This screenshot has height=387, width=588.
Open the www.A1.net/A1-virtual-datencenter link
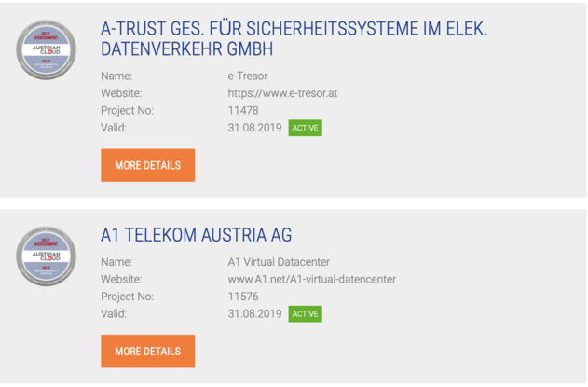[x=312, y=279]
